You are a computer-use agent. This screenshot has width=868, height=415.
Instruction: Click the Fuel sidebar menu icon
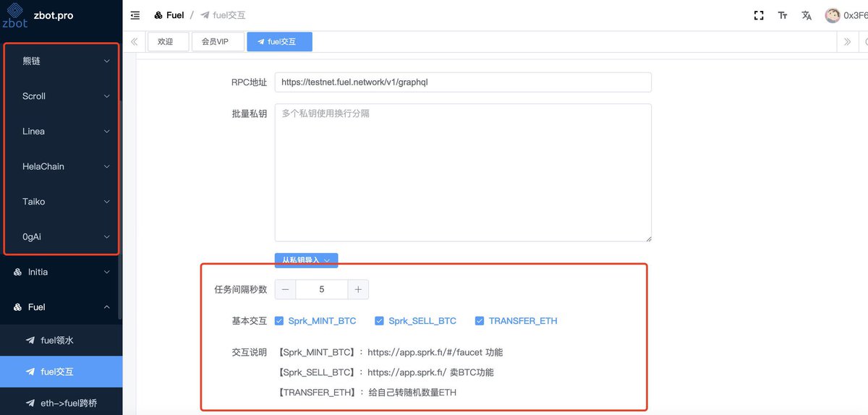click(x=17, y=307)
